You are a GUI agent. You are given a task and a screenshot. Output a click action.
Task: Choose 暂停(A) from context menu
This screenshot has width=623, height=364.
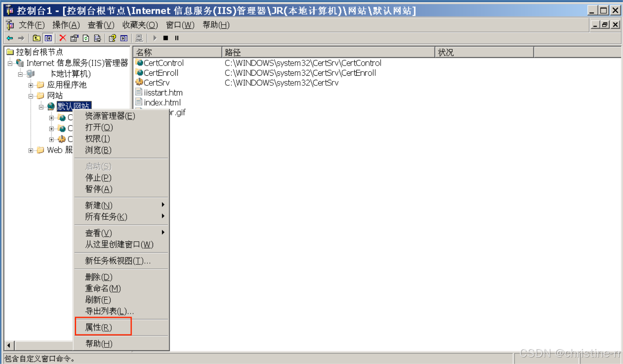click(x=121, y=189)
